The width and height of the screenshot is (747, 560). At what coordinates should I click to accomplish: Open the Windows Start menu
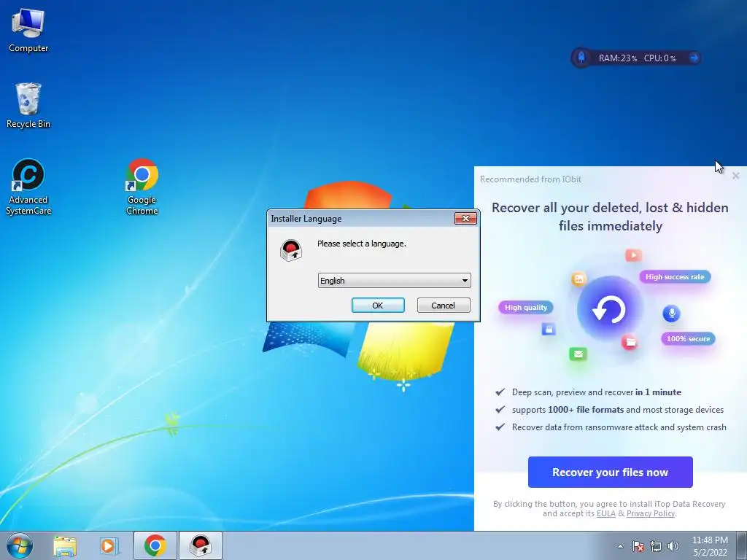(x=20, y=545)
